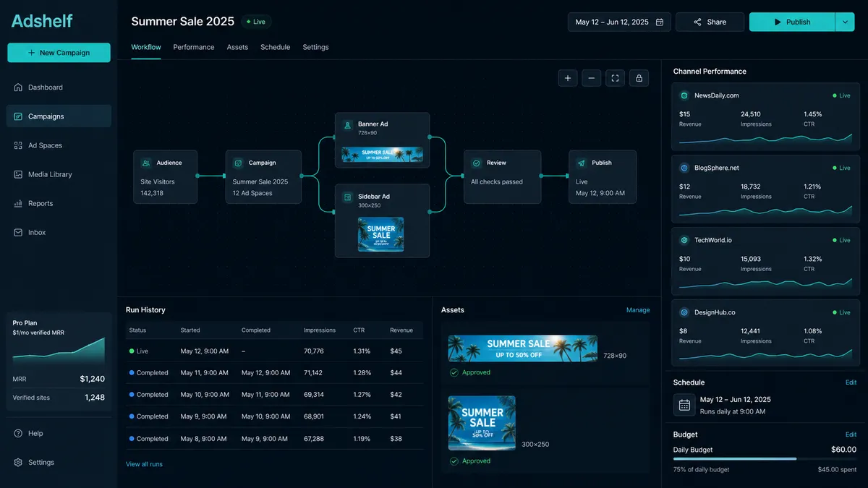Screen dimensions: 868x488
Task: Open the Inbox section
Action: tap(59, 232)
